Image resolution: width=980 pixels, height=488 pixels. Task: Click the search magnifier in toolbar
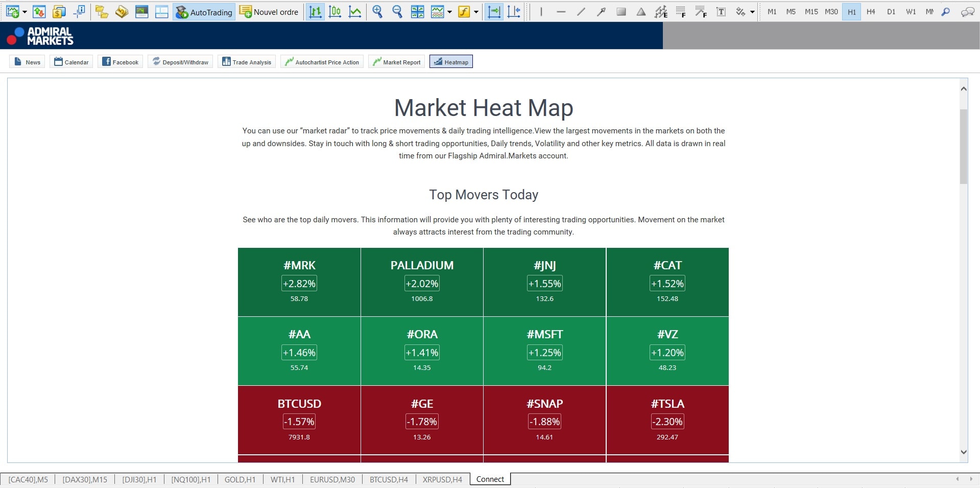946,12
